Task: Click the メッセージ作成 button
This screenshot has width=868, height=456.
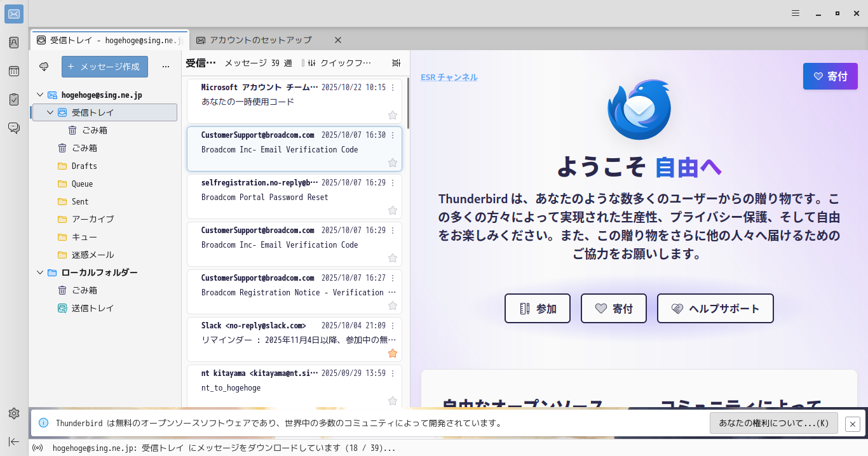Action: click(x=105, y=67)
